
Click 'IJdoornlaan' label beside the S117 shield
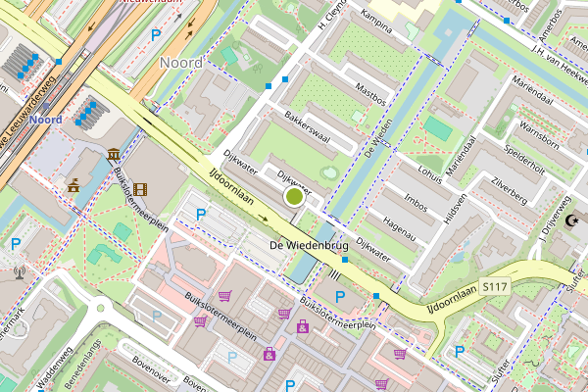[x=452, y=299]
